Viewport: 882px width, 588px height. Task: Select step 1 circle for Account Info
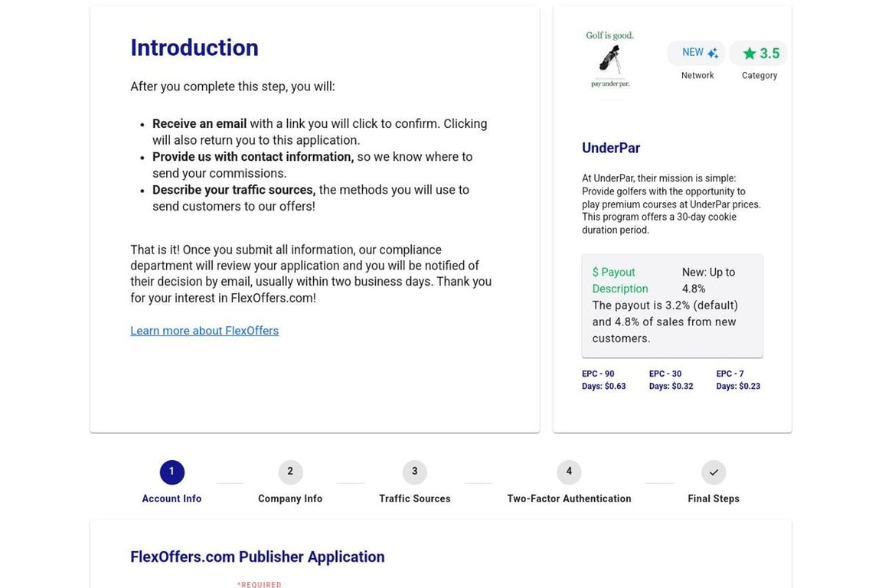pyautogui.click(x=172, y=472)
